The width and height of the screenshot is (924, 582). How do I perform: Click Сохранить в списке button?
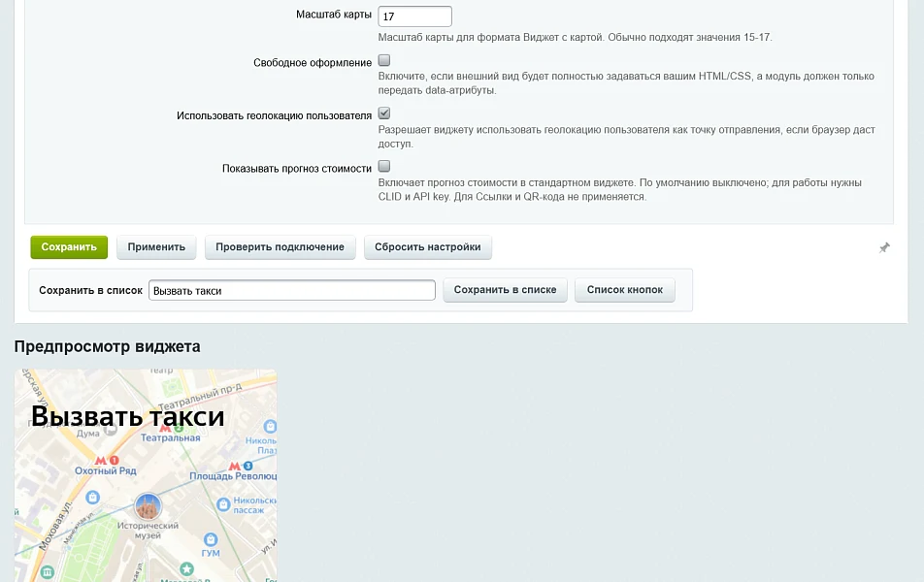(505, 290)
